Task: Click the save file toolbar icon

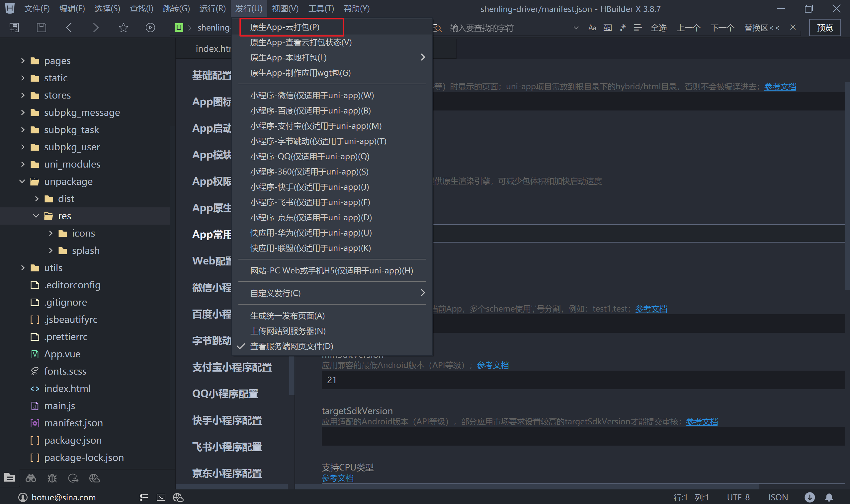Action: (x=41, y=28)
